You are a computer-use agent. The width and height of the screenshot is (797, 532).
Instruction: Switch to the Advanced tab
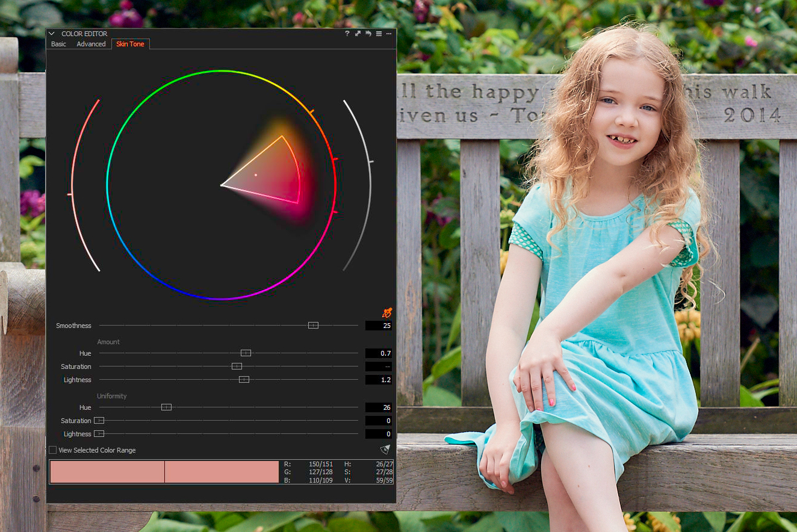(x=91, y=43)
